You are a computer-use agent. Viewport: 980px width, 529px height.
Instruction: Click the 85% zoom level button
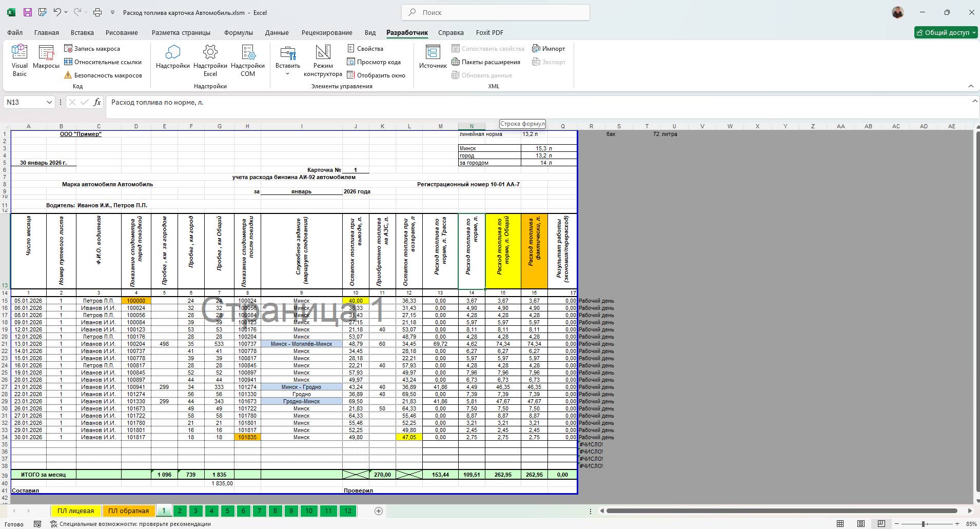[971, 524]
